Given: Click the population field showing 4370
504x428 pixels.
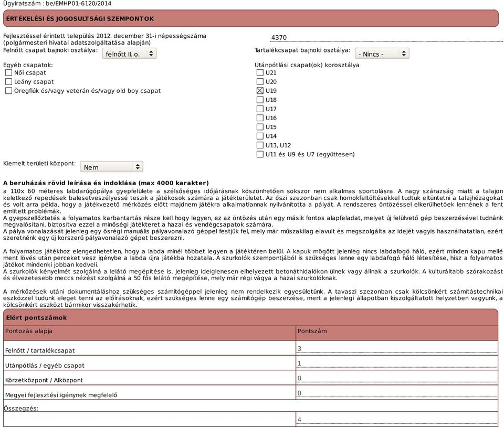Looking at the screenshot, I should 387,38.
